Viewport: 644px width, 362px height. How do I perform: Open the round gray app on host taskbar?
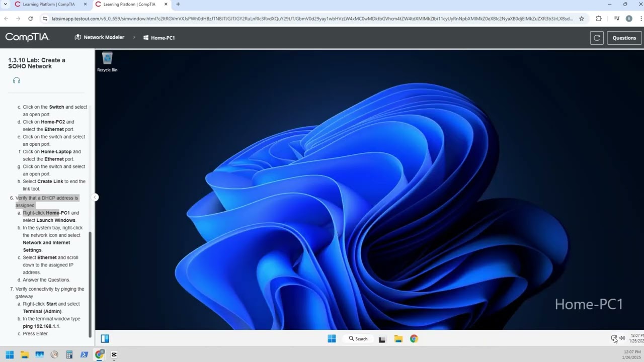pos(54,354)
